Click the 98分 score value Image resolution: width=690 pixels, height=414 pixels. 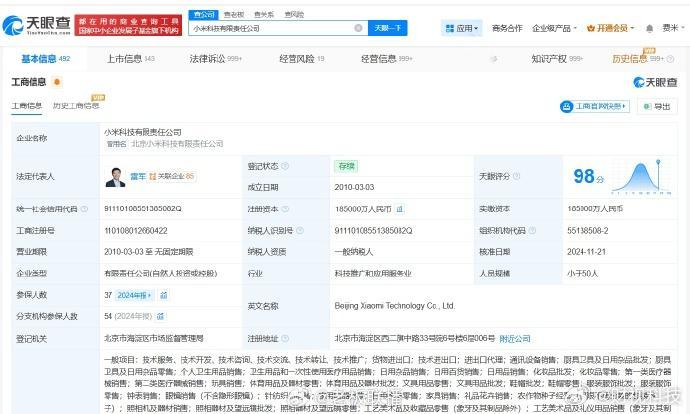pos(588,176)
